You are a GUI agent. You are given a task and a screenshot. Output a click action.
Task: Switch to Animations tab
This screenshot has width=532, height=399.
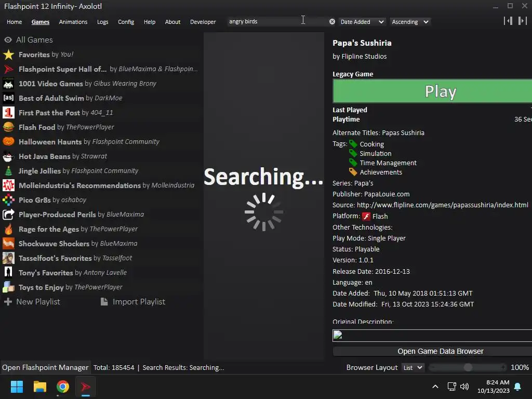73,22
